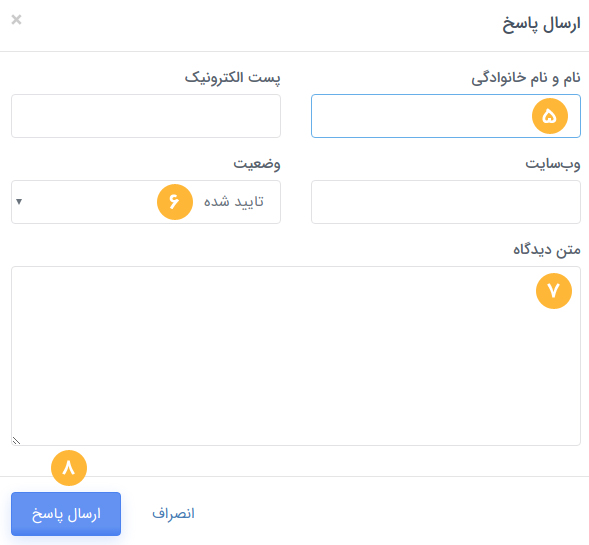The height and width of the screenshot is (545, 589).
Task: Click the وضعیت label text
Action: [257, 164]
